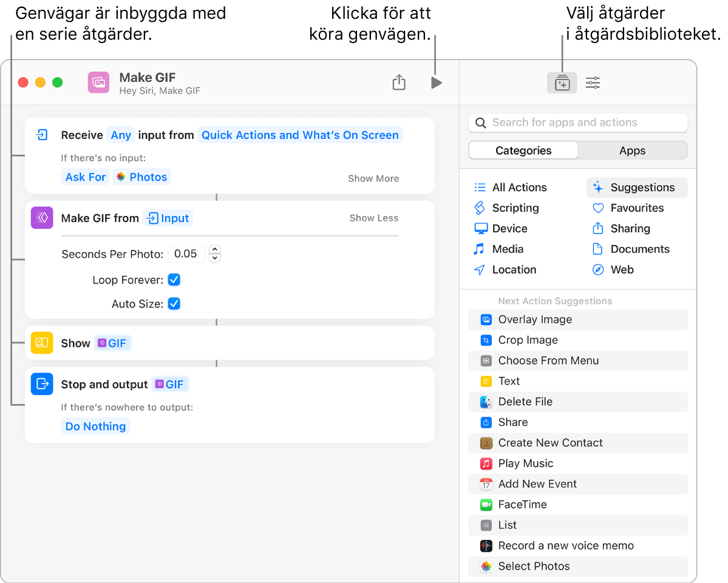728x583 pixels.
Task: Add the Play Music action
Action: [577, 463]
